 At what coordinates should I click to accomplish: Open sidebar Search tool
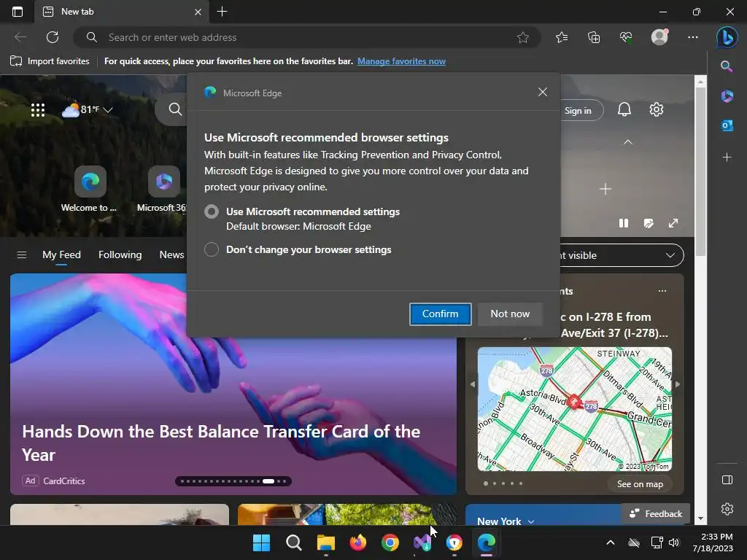727,66
